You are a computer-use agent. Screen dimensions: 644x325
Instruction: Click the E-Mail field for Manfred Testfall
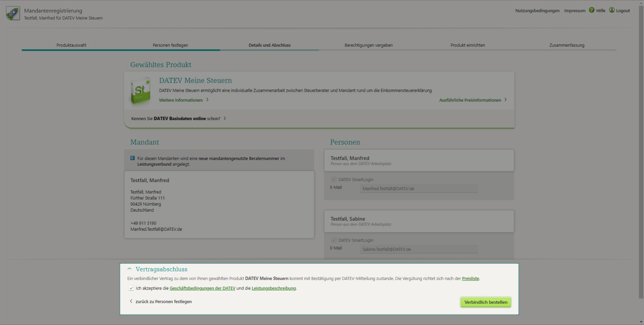pos(419,189)
